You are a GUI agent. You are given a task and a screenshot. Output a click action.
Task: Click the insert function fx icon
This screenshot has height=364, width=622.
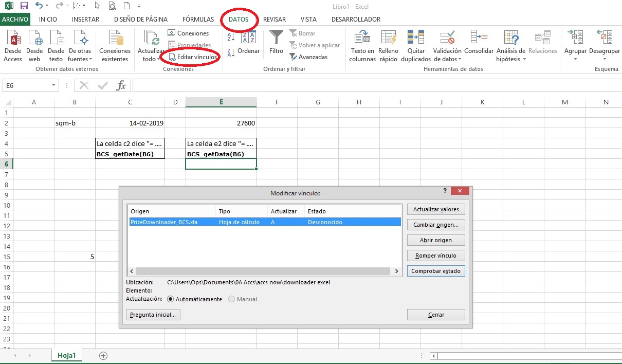pos(121,85)
